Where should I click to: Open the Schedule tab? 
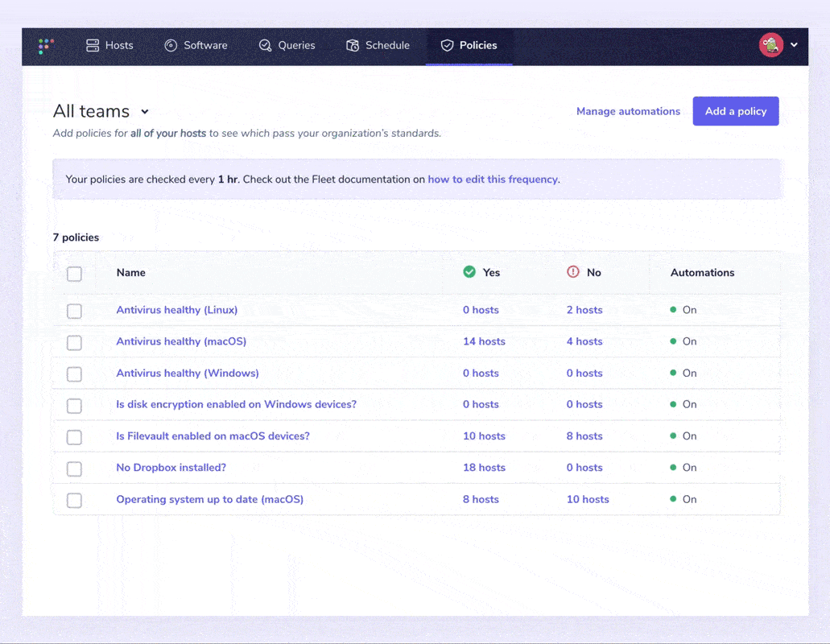pyautogui.click(x=378, y=46)
